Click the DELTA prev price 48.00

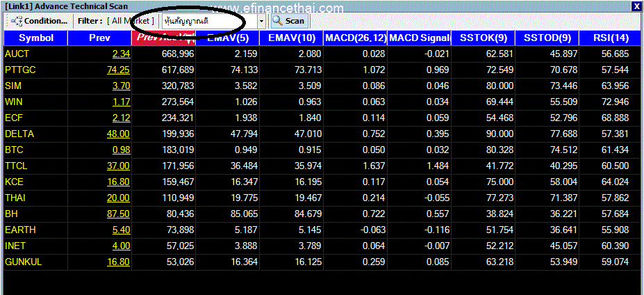118,134
